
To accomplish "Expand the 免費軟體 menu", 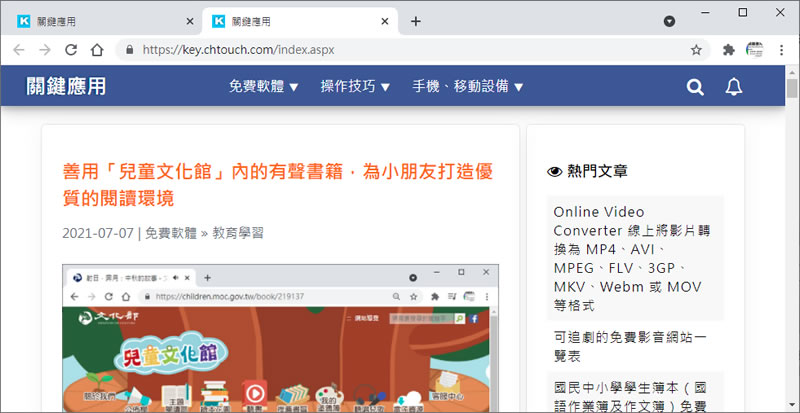I will click(x=263, y=86).
